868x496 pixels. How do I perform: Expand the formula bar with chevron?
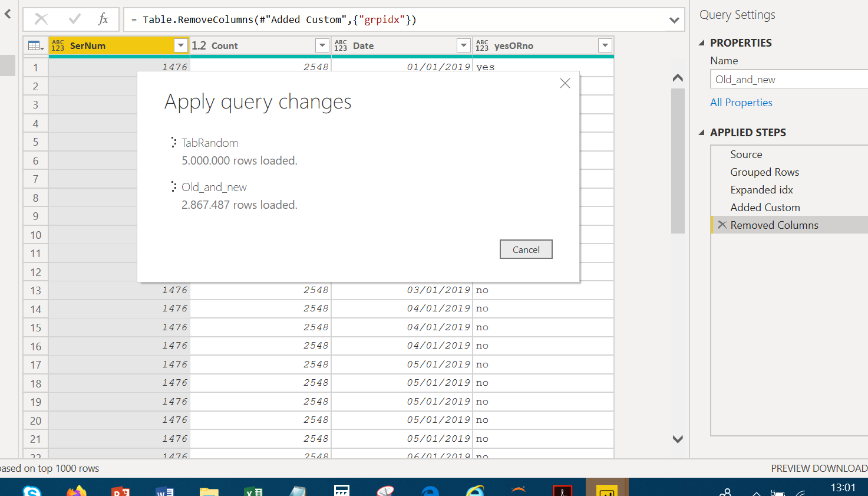pyautogui.click(x=675, y=20)
